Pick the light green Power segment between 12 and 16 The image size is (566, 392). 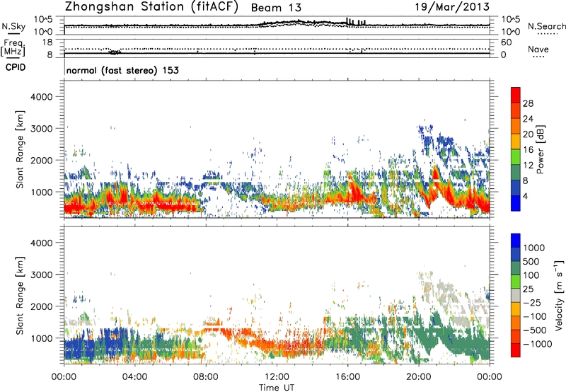pos(516,157)
